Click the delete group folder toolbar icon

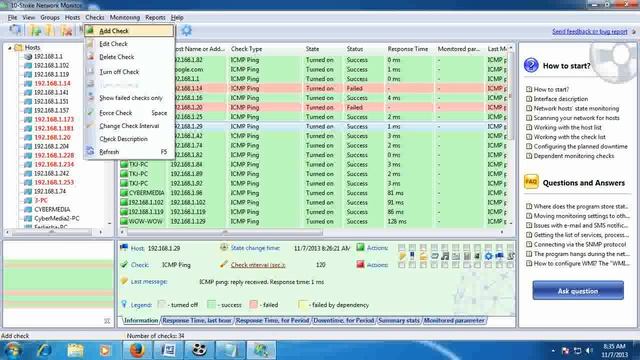coord(66,30)
